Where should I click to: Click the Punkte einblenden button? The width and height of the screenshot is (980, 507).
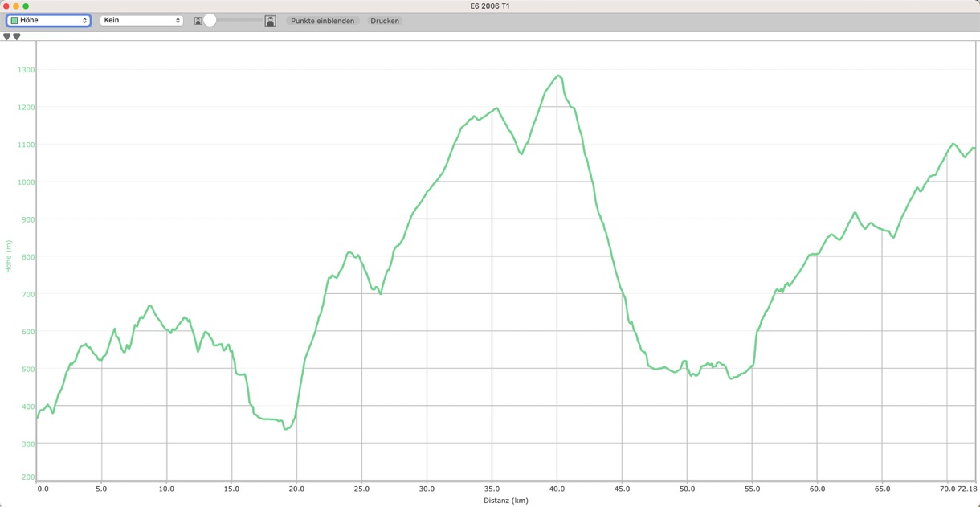tap(322, 21)
